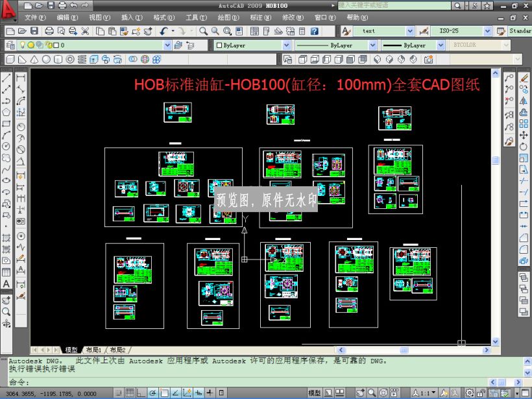Click the search magnifier button in title bar
Screen dimensions: 532x399
coord(457,5)
